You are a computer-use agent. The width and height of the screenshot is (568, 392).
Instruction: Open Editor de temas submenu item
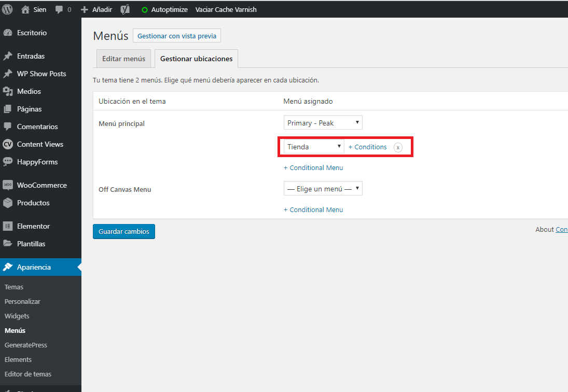point(28,374)
